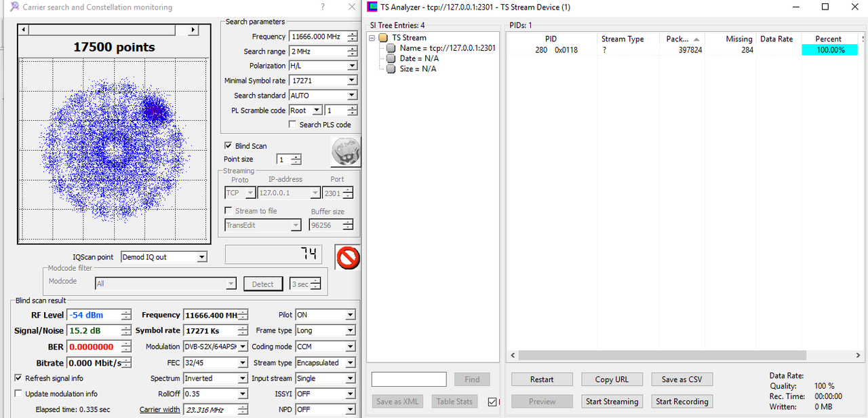Open the Frame type Long dropdown
868x418 pixels.
coord(325,330)
